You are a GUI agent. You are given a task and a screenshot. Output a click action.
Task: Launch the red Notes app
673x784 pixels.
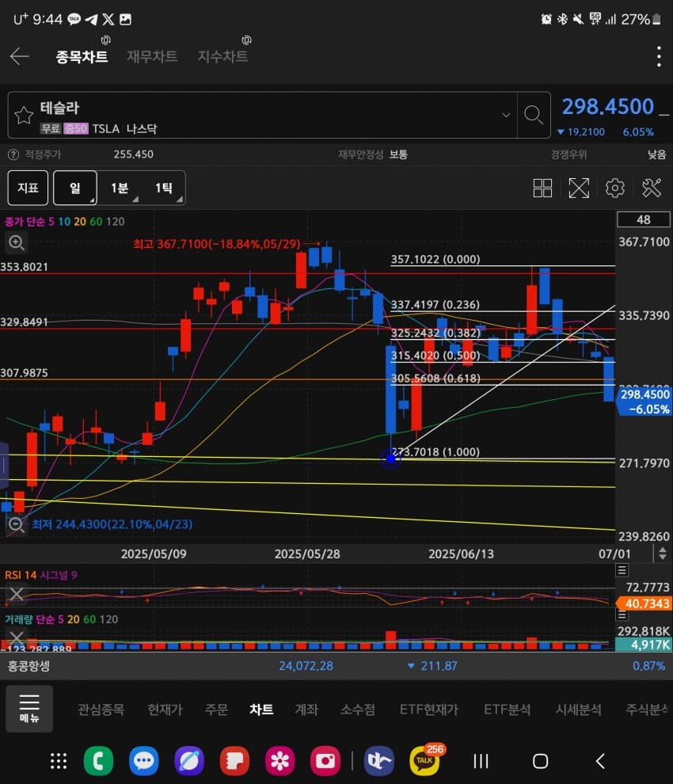click(234, 761)
